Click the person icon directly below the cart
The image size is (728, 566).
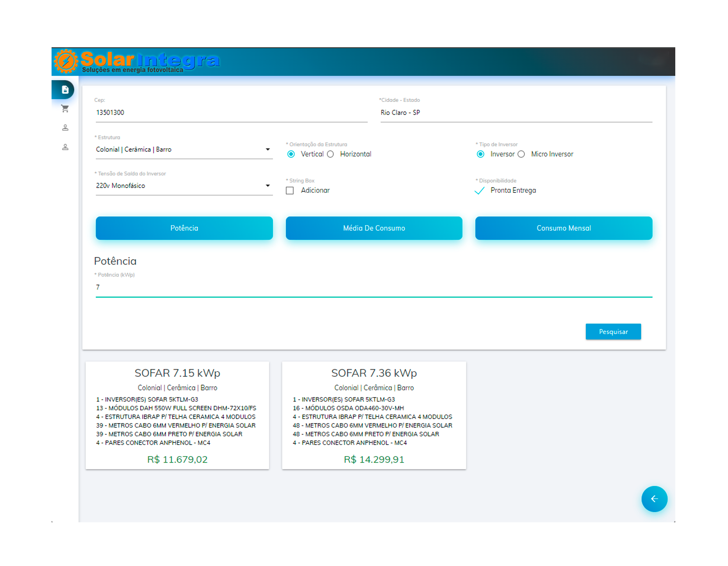tap(65, 128)
